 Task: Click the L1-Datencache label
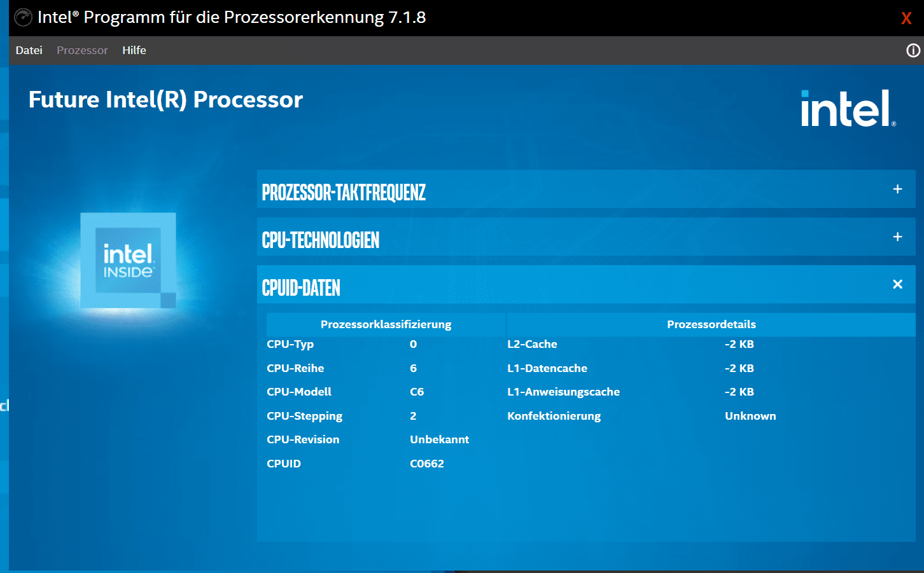point(547,368)
